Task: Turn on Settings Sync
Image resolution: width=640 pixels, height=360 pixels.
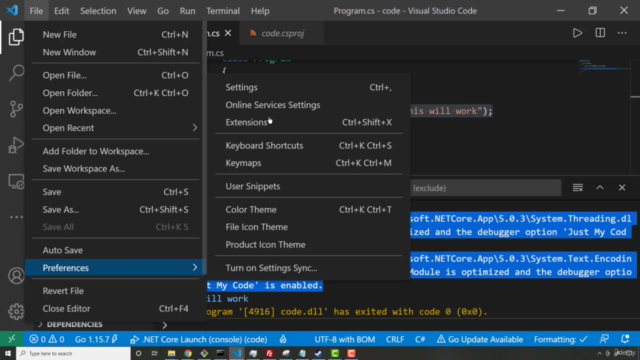Action: (x=309, y=268)
